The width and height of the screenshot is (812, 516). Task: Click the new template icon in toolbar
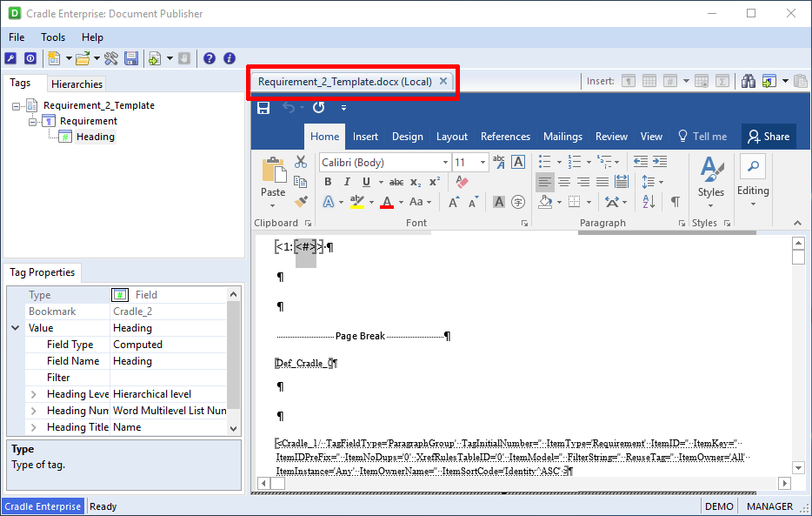coord(54,58)
